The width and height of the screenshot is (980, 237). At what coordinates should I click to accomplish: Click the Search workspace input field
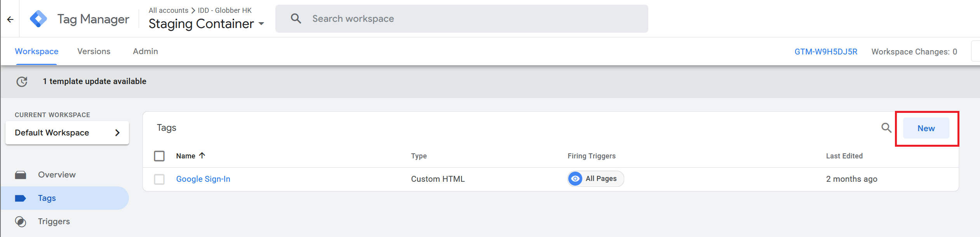coord(461,19)
